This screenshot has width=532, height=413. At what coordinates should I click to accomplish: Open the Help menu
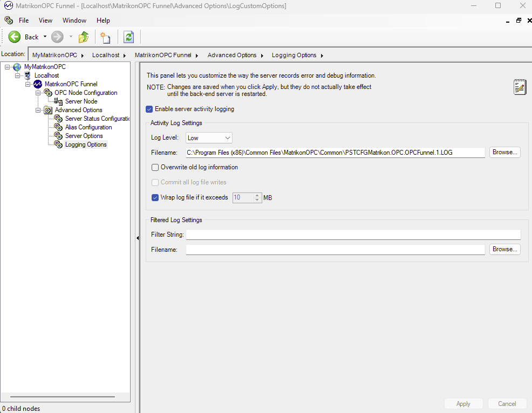pyautogui.click(x=103, y=20)
